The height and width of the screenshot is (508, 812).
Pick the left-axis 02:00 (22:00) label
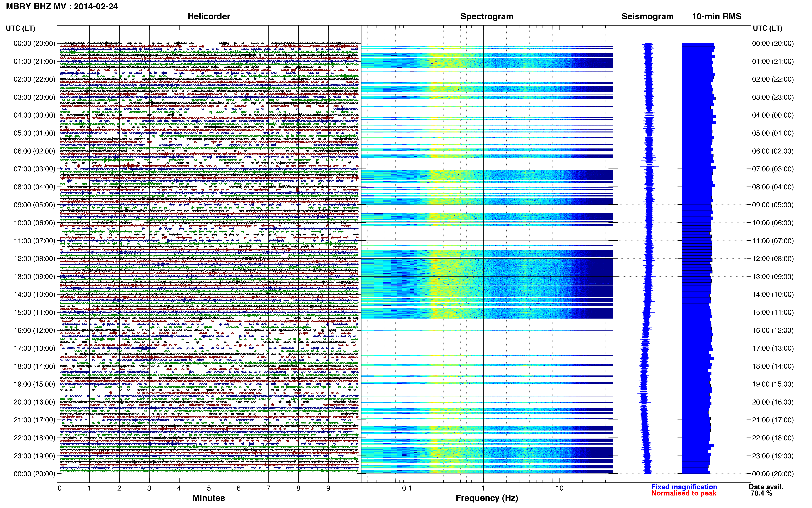(x=34, y=79)
